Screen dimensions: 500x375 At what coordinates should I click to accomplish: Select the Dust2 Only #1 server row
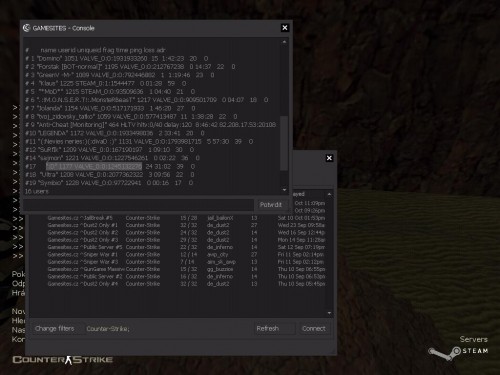pos(186,225)
